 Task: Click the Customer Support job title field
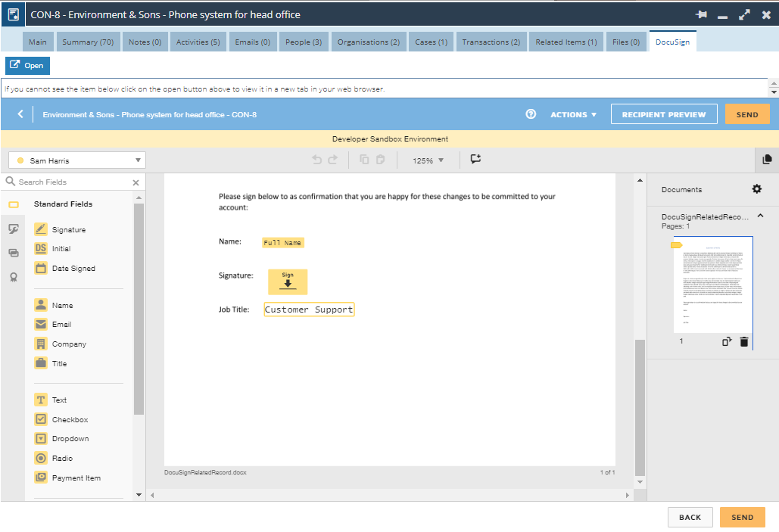click(x=309, y=310)
